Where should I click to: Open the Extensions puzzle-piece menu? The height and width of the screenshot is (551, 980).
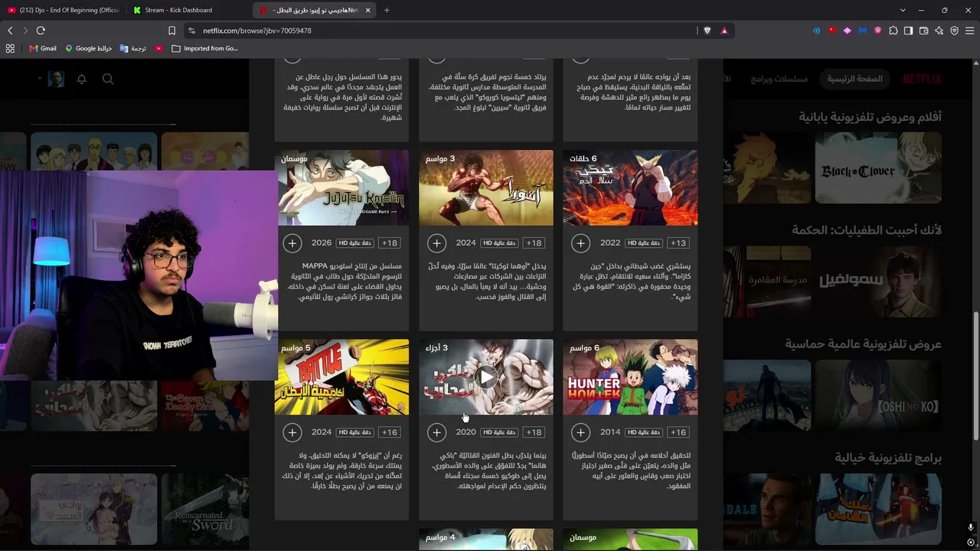893,31
